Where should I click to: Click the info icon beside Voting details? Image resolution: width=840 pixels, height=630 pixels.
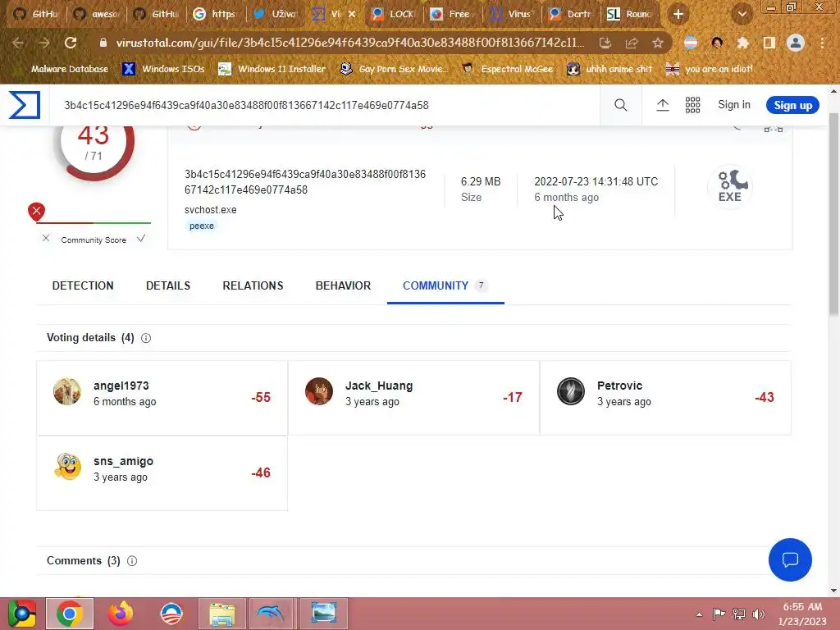point(146,338)
